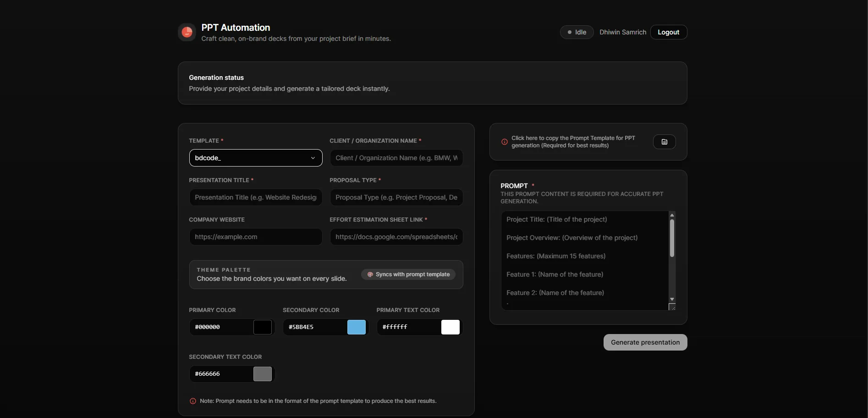
Task: Click the Craft clean, on-brand decks tagline
Action: pyautogui.click(x=296, y=39)
